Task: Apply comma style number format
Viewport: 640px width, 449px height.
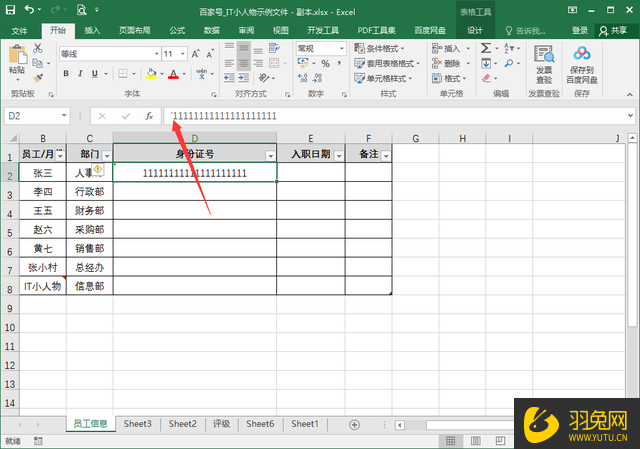Action: pos(339,64)
